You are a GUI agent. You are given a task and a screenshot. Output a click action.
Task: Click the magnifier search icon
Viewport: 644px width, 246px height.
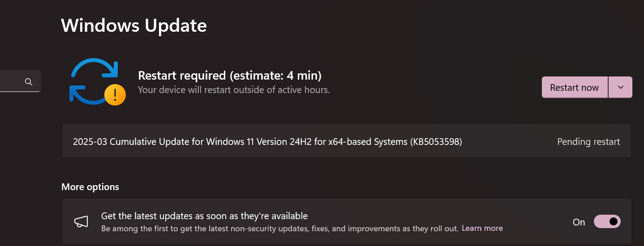[29, 81]
